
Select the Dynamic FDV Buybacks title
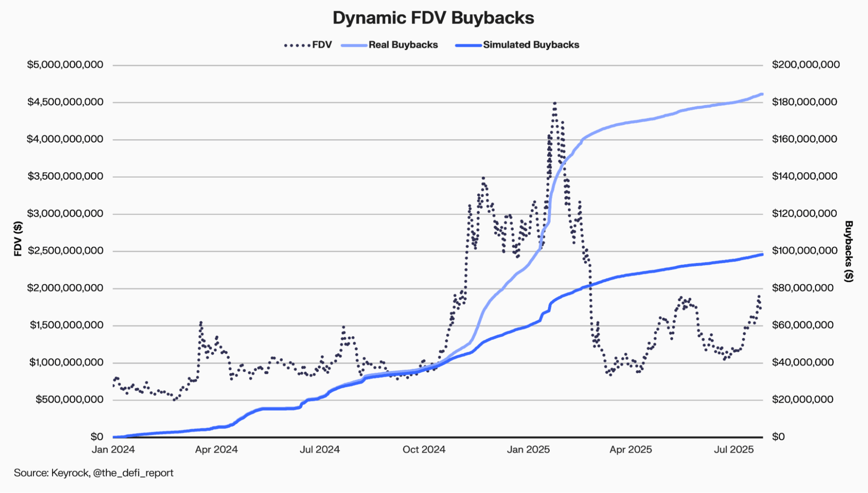coord(433,18)
